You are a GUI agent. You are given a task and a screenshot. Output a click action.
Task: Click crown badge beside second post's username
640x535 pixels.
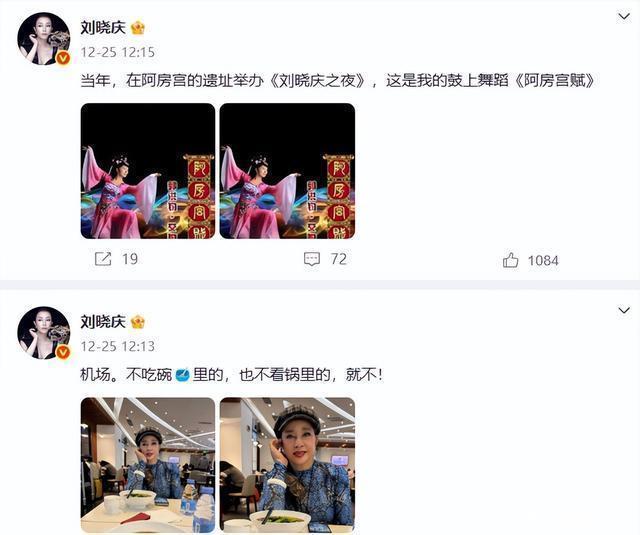click(138, 322)
